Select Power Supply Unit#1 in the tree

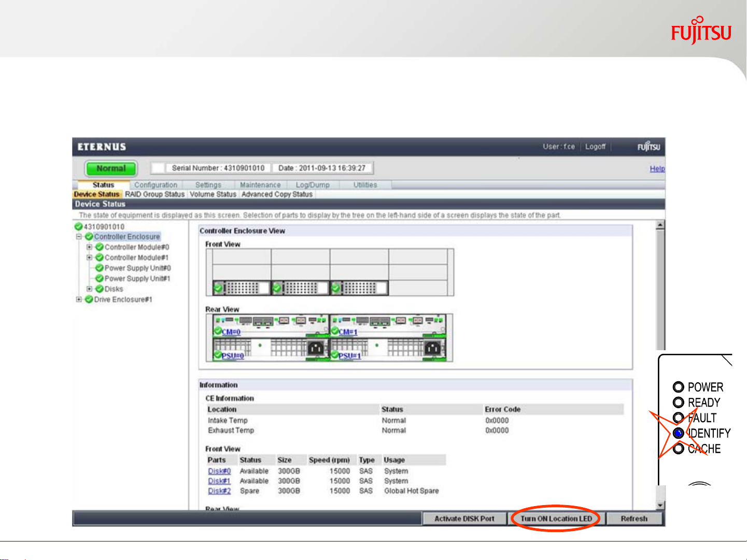coord(137,279)
